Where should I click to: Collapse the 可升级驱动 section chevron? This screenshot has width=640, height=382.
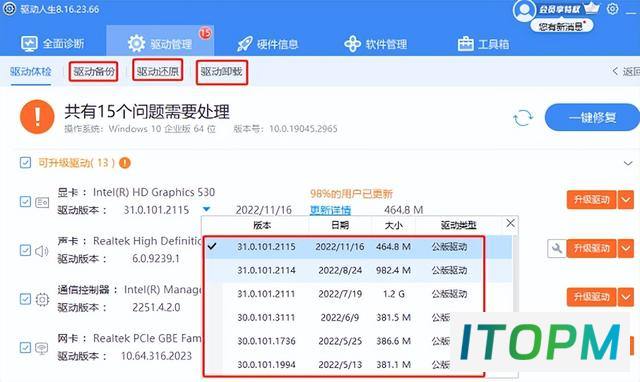pyautogui.click(x=628, y=164)
